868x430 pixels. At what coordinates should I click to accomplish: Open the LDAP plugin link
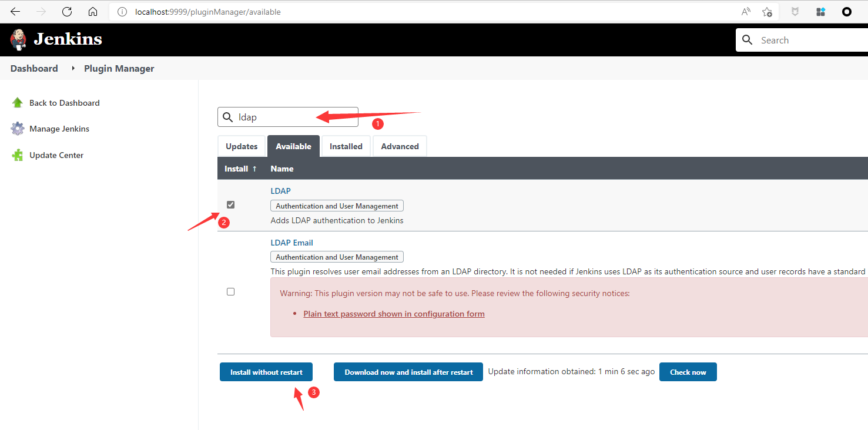280,191
